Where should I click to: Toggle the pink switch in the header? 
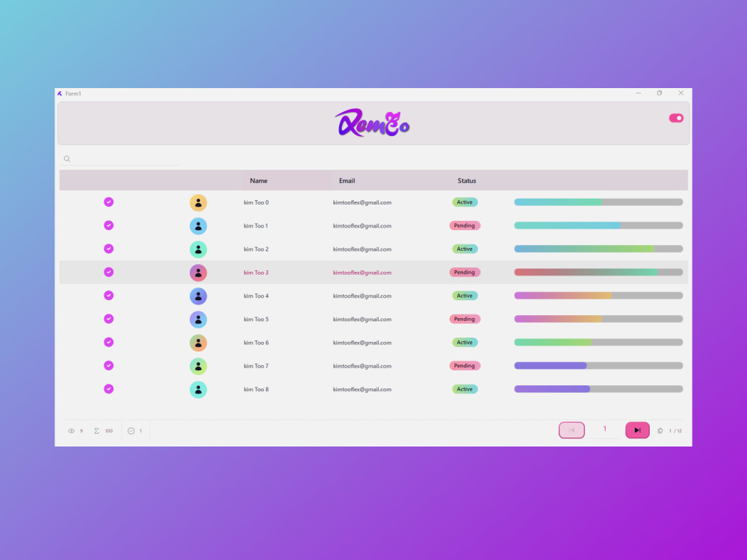676,118
